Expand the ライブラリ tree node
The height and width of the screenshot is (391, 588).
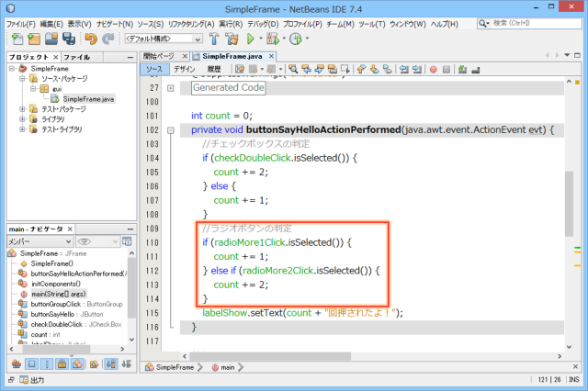(22, 119)
